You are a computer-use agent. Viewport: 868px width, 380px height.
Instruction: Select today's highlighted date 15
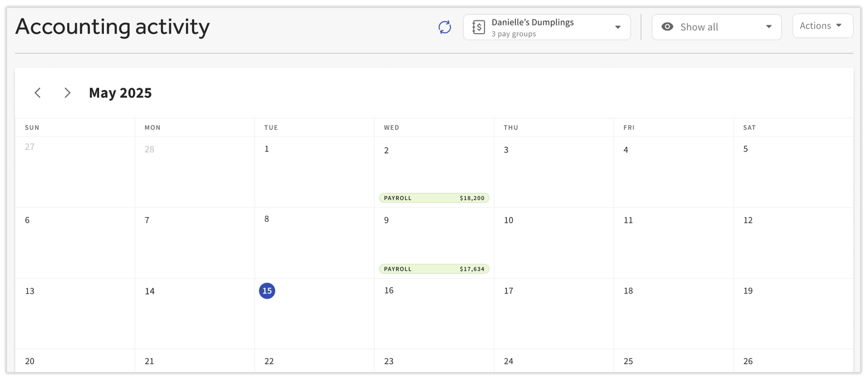(267, 291)
